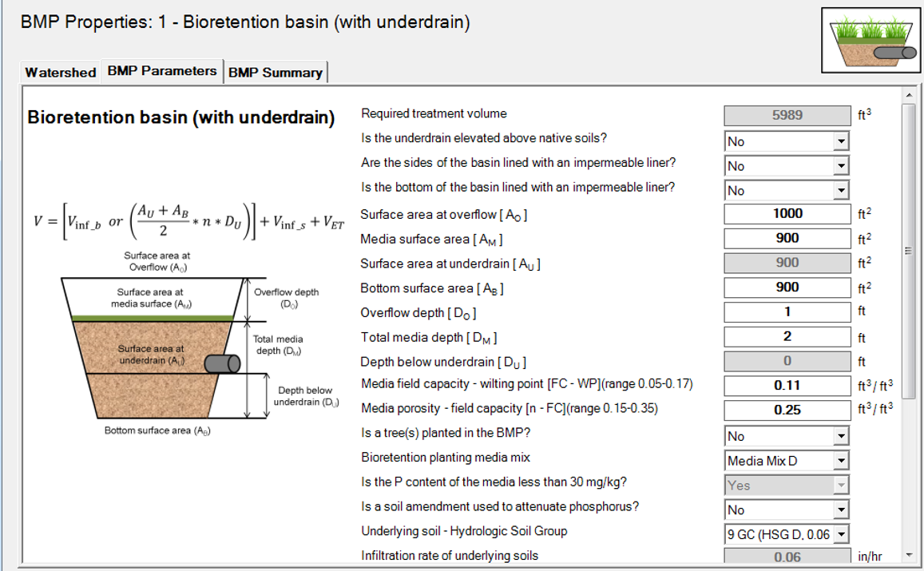Click the Surface area at overflow field

pyautogui.click(x=787, y=214)
